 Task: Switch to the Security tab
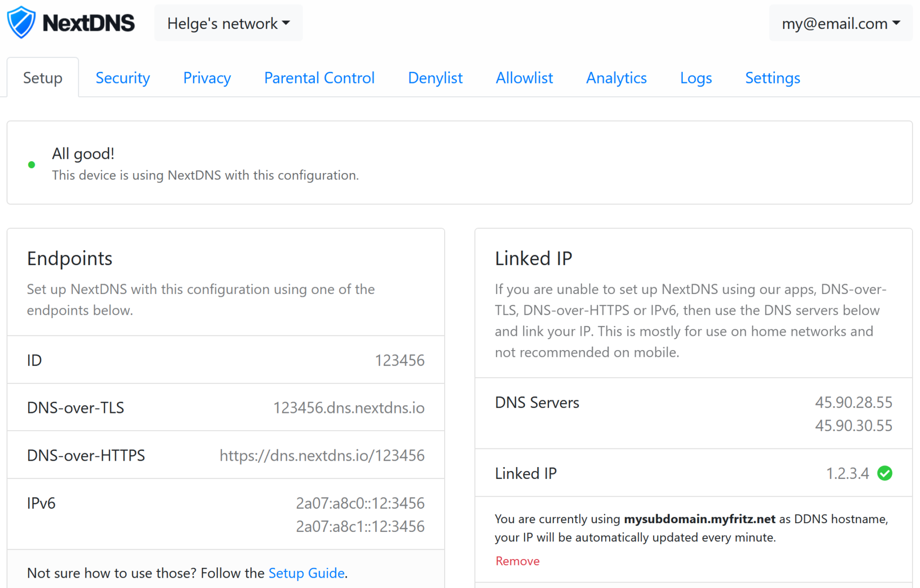(x=123, y=78)
